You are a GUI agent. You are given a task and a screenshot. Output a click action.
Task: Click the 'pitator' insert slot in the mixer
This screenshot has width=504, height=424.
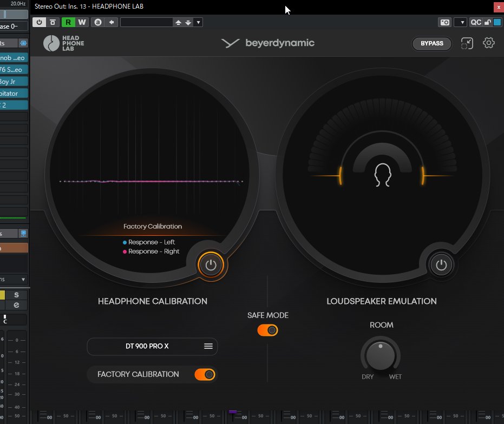click(14, 94)
